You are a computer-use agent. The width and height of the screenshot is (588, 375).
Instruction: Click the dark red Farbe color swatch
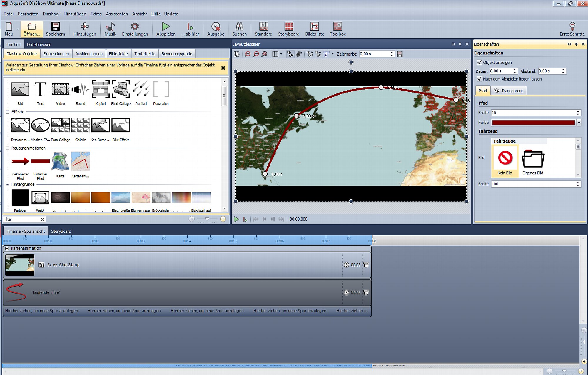533,123
